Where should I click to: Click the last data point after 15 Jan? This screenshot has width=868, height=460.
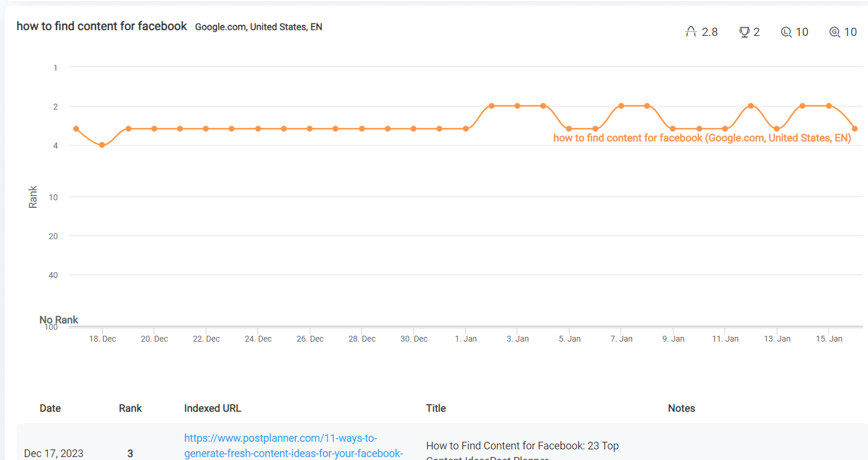coord(855,128)
